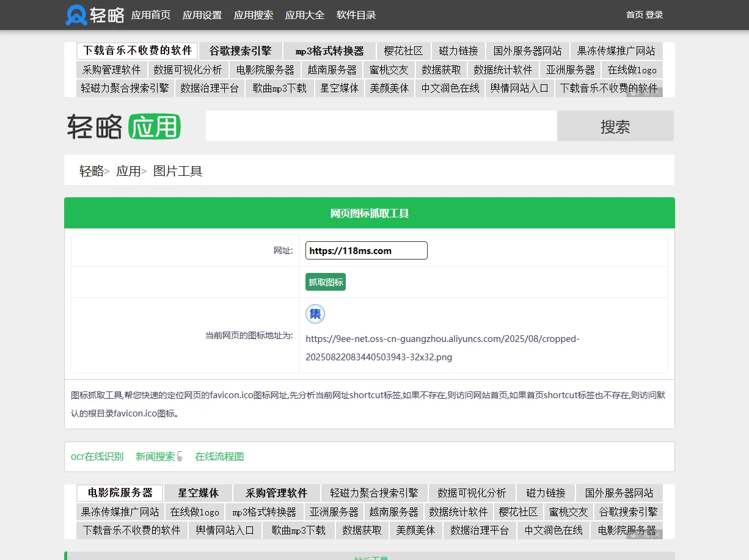The image size is (749, 560).
Task: Select 应用搜索 from the navigation bar
Action: tap(254, 15)
